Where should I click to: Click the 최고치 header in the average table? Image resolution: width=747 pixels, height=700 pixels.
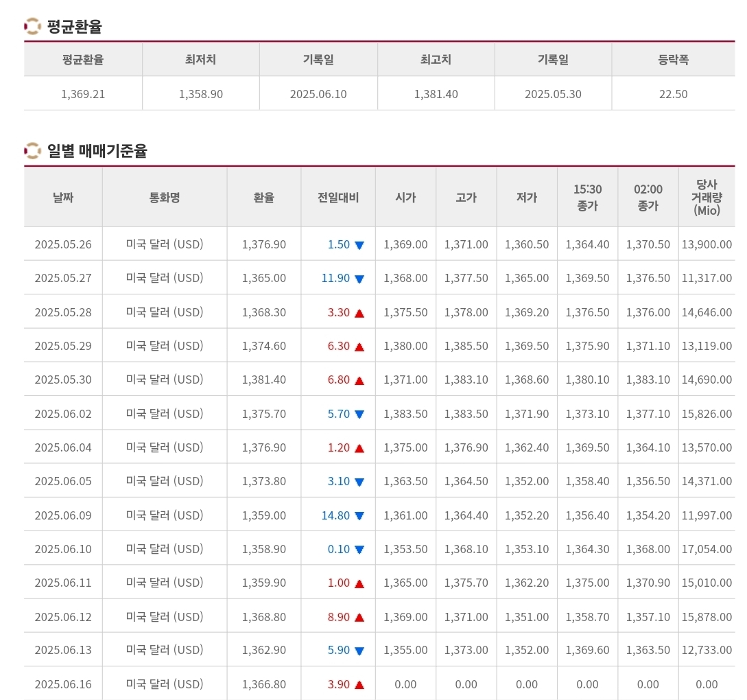(436, 60)
